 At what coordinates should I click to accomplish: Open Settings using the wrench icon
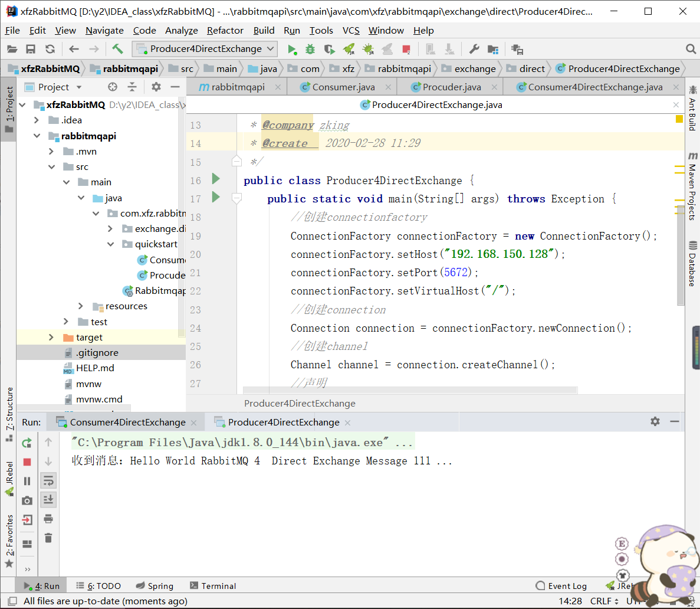[474, 49]
